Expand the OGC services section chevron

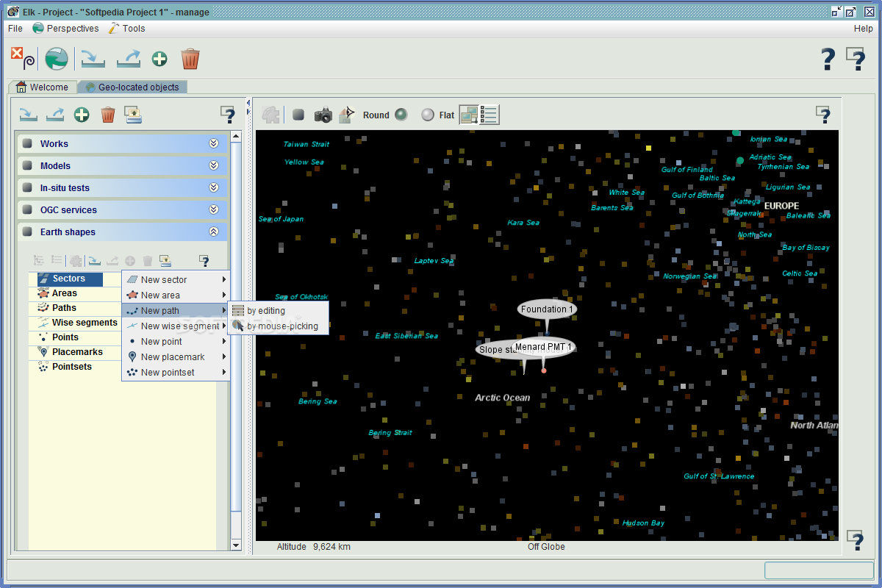click(214, 210)
